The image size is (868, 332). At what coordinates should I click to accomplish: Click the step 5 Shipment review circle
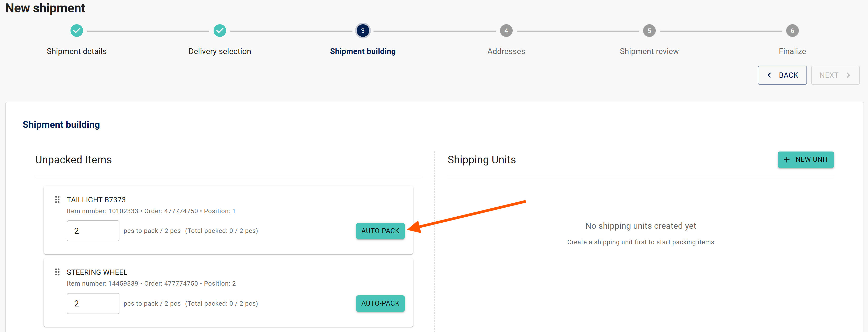649,31
